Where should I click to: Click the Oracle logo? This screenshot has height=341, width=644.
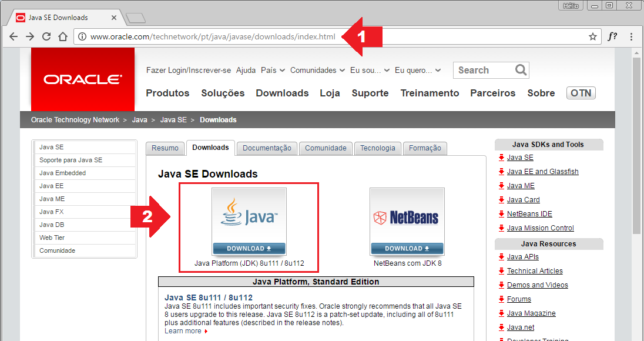[x=83, y=79]
